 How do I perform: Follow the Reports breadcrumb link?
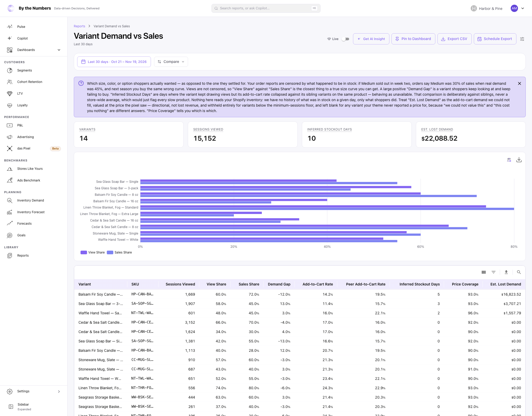point(79,26)
